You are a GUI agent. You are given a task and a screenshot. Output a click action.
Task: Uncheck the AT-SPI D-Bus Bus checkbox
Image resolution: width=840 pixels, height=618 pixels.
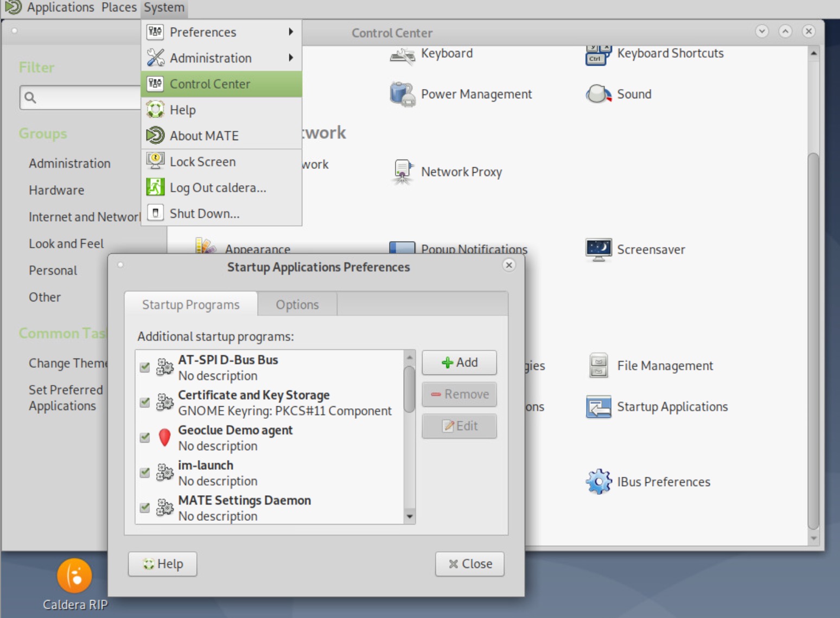click(145, 367)
